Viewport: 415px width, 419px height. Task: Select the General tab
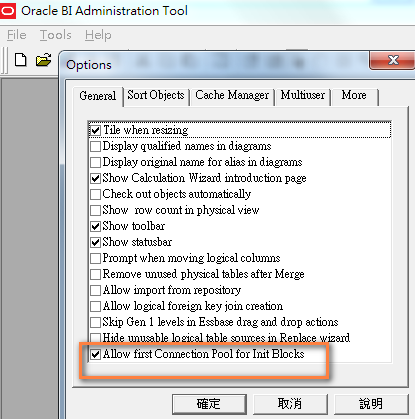(x=98, y=96)
